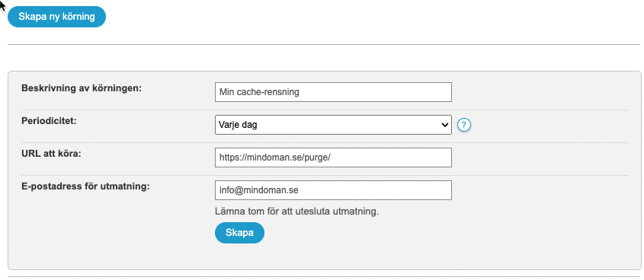The height and width of the screenshot is (280, 644).
Task: Open the Varje dag periodicity dropdown
Action: pos(333,125)
